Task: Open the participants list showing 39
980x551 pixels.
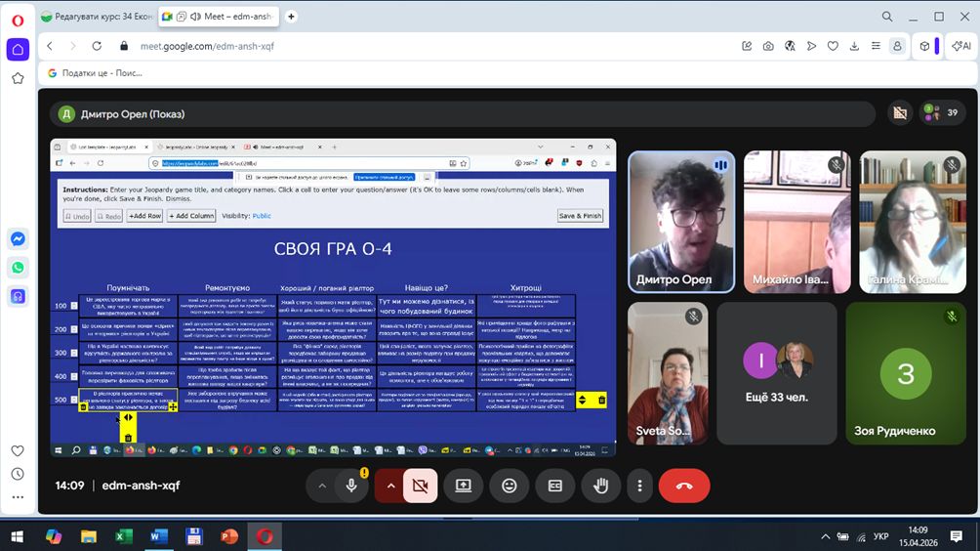Action: [x=942, y=113]
